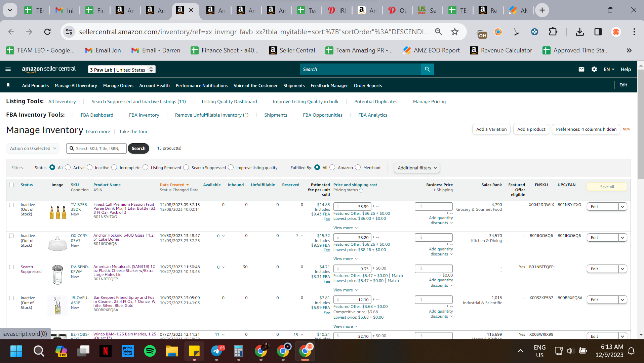Screen dimensions: 644x363
Task: Open Prime Video from the taskbar
Action: pyautogui.click(x=128, y=351)
